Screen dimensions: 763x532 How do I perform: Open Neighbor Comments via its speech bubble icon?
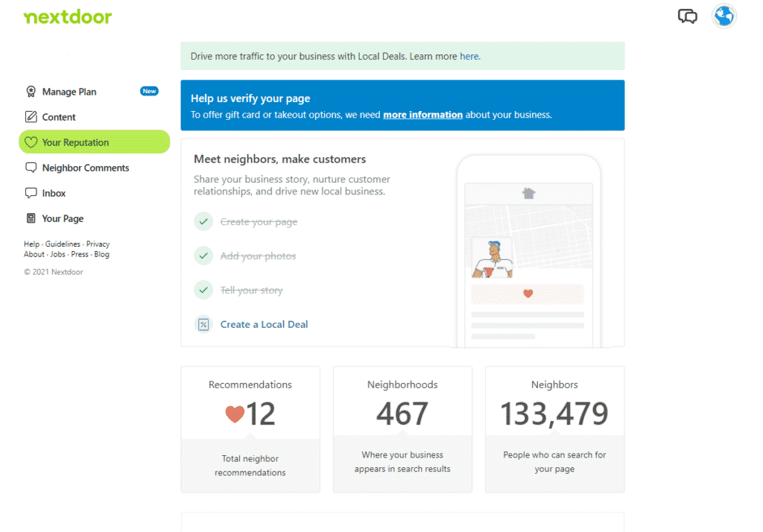[x=31, y=167]
